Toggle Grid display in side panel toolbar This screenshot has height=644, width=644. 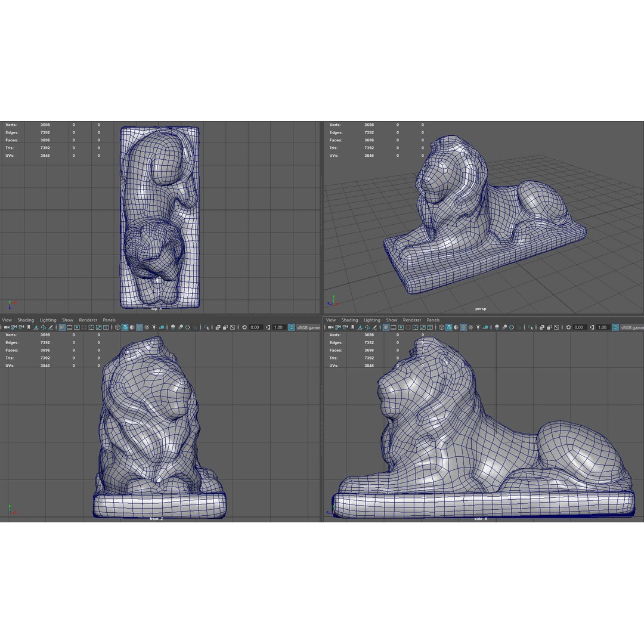[x=386, y=327]
